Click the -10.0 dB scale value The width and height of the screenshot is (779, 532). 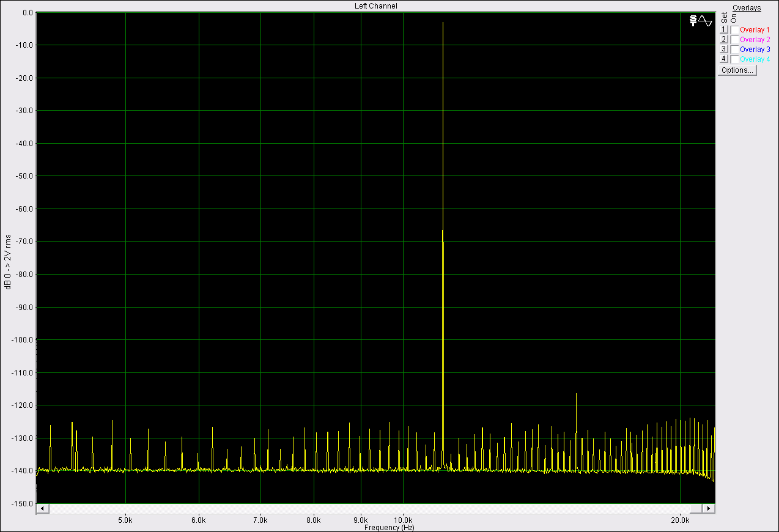pyautogui.click(x=25, y=45)
